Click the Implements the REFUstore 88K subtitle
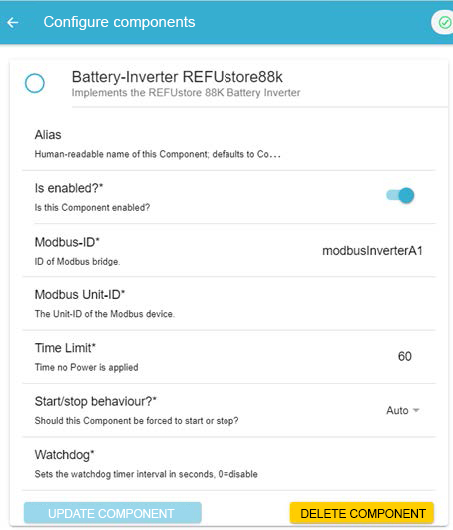The width and height of the screenshot is (453, 530). (186, 93)
